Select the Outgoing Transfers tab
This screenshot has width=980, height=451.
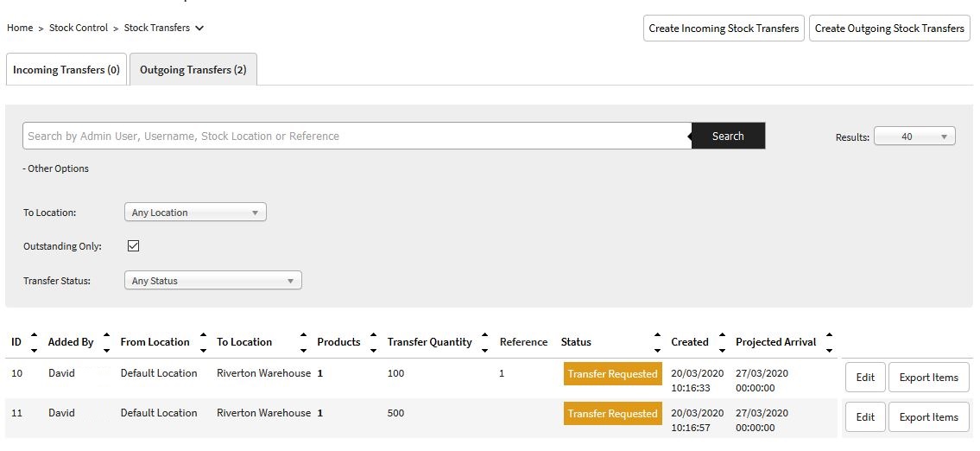[193, 70]
